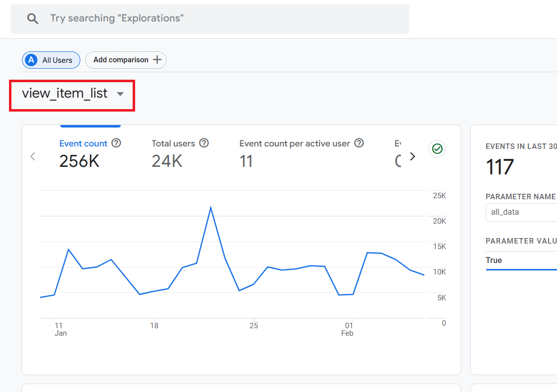This screenshot has height=392, width=557.
Task: Open help icon for Event count per active user
Action: (x=359, y=143)
